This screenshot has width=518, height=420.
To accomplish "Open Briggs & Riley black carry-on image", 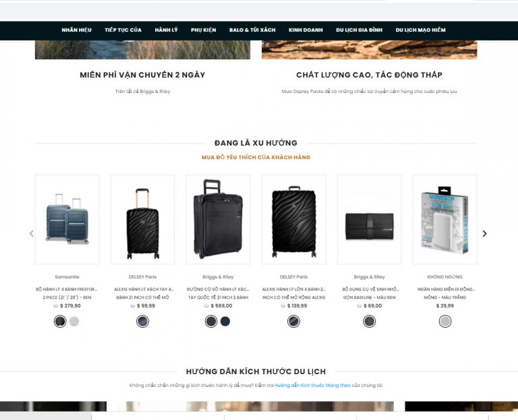I will coord(218,219).
